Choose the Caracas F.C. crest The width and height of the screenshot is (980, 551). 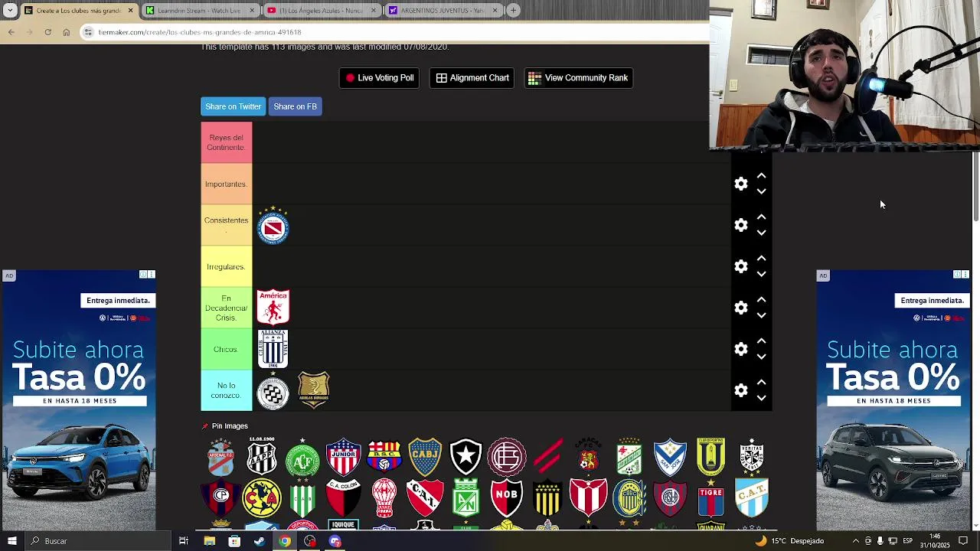(x=588, y=457)
